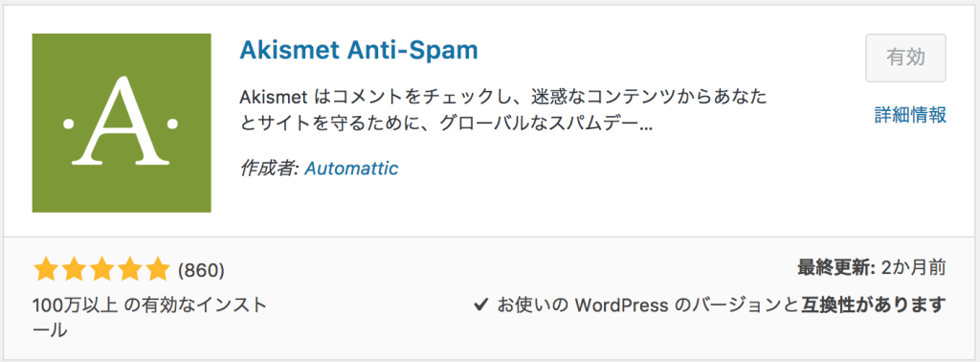980x362 pixels.
Task: Click the Akismet plugin description text
Action: 503,111
